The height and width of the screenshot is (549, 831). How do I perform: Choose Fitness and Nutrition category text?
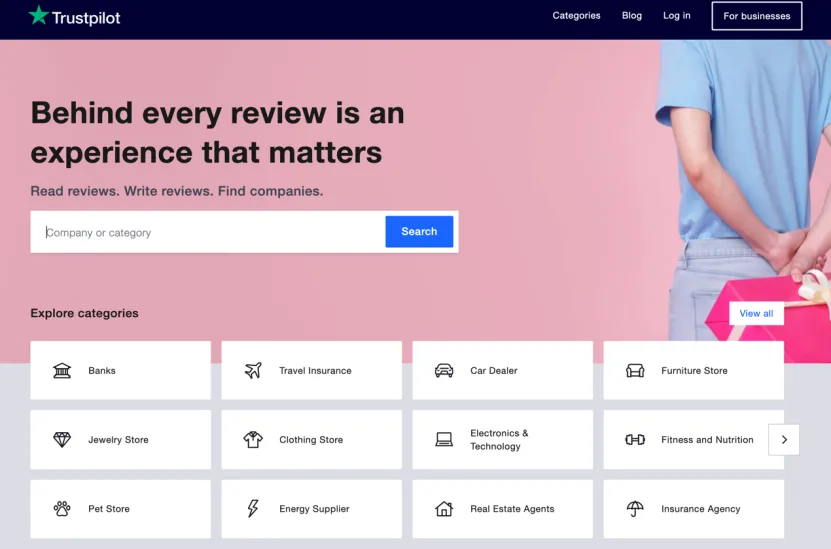(707, 439)
